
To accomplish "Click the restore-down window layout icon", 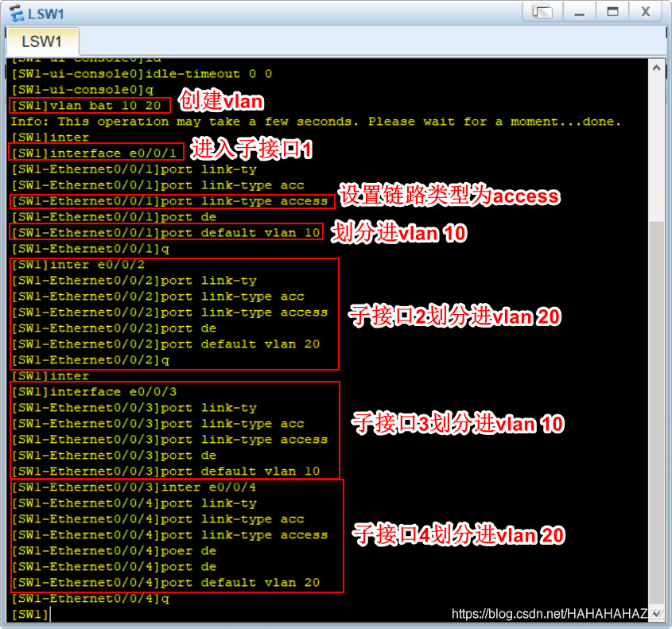I will (x=542, y=12).
